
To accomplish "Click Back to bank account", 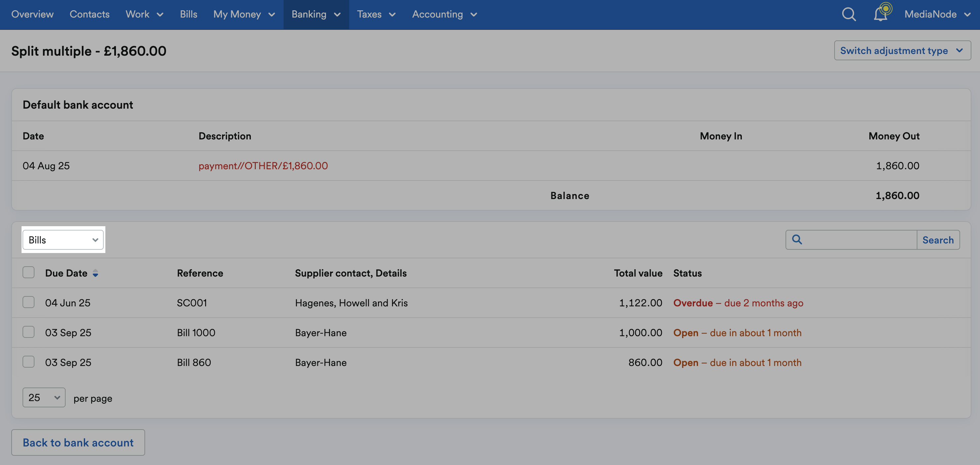I will (x=78, y=442).
